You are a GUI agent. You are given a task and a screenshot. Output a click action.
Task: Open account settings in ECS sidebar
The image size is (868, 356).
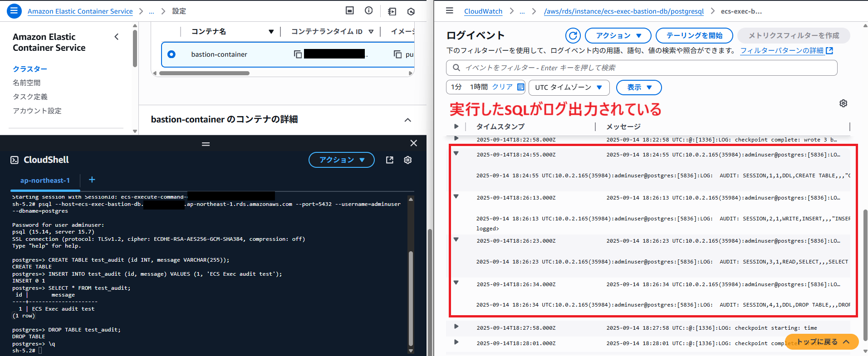tap(37, 111)
